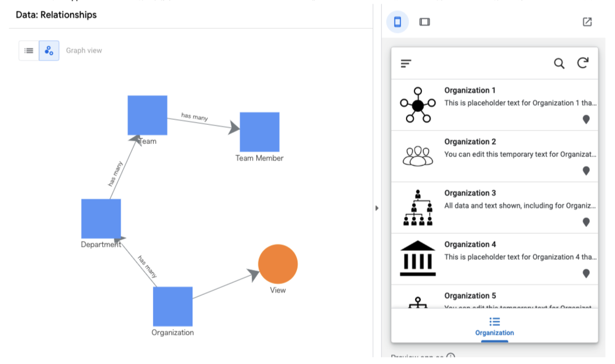The height and width of the screenshot is (364, 615).
Task: Select the Department table node
Action: [101, 218]
